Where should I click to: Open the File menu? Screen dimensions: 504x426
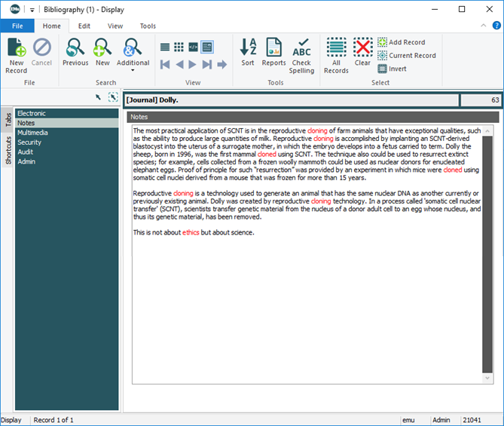[17, 26]
